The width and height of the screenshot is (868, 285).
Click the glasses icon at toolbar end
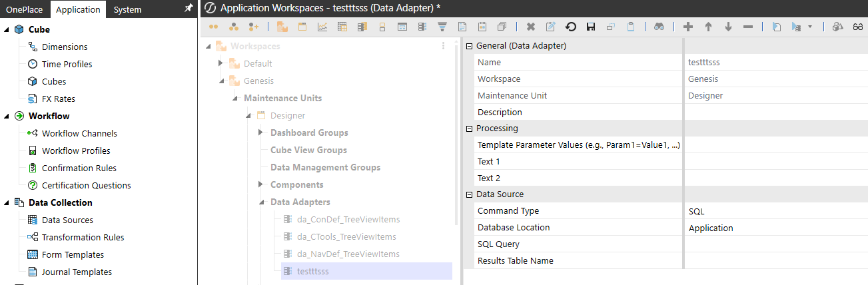(859, 27)
